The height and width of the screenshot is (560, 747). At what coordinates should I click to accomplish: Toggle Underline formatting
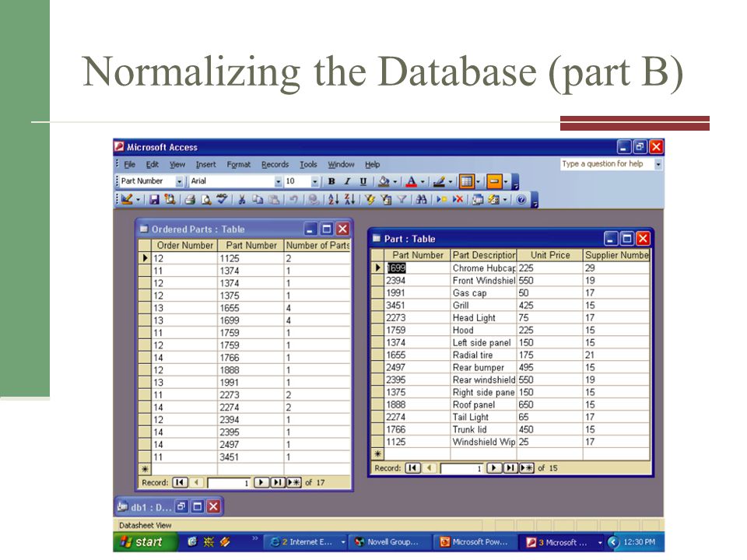point(363,181)
